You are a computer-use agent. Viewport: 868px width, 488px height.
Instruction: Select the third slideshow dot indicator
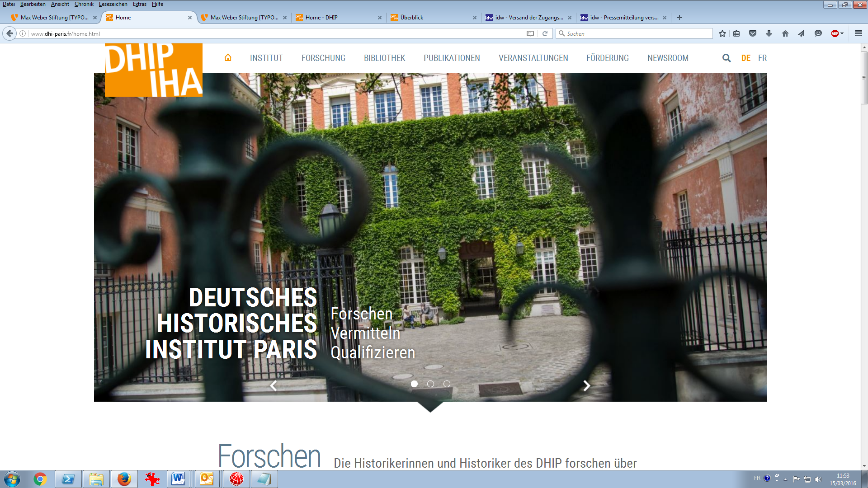pyautogui.click(x=447, y=384)
